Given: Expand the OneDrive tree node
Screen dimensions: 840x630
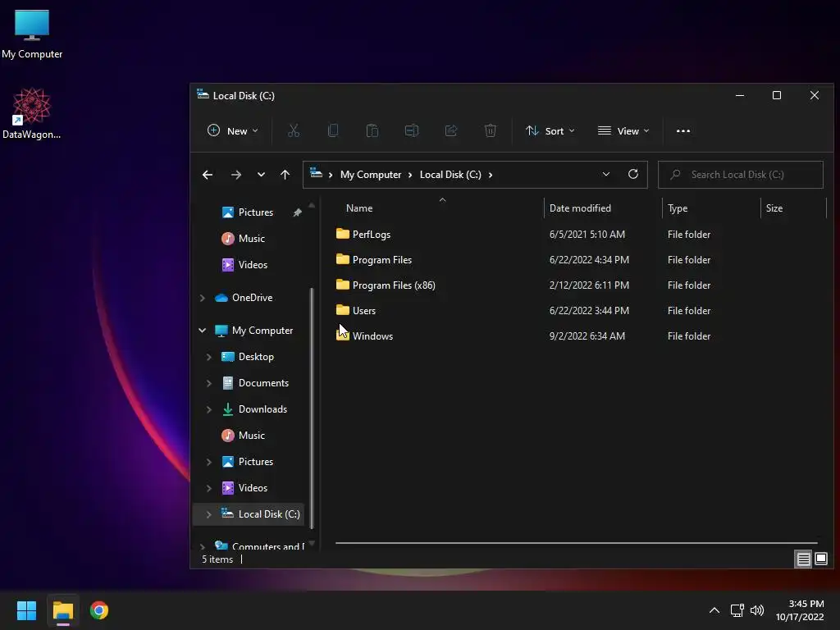Looking at the screenshot, I should point(203,298).
